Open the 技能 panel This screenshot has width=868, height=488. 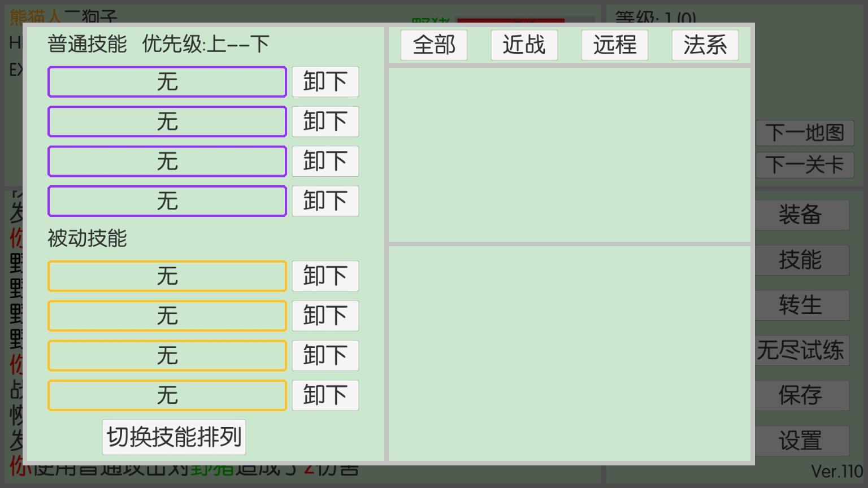click(802, 260)
